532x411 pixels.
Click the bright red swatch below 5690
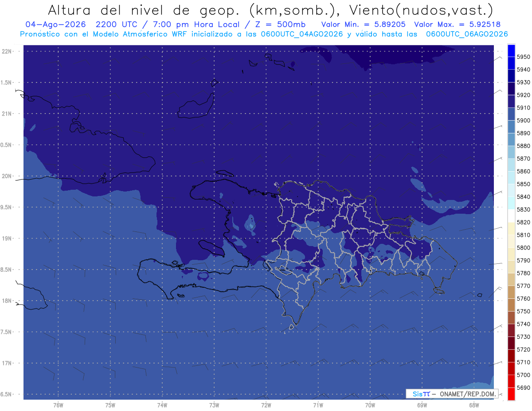point(511,394)
